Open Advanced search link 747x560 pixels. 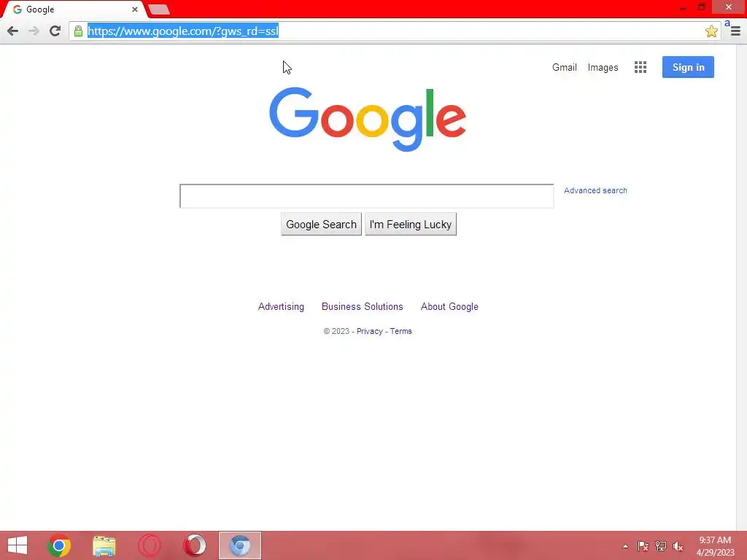595,190
